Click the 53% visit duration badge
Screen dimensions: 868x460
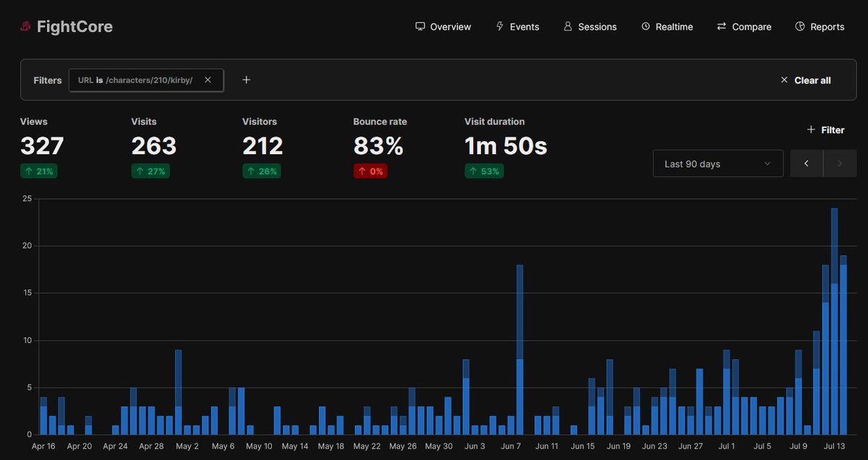tap(484, 171)
